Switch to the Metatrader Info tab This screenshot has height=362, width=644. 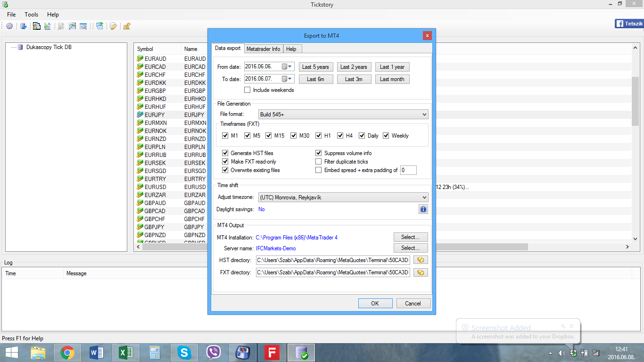click(x=263, y=49)
